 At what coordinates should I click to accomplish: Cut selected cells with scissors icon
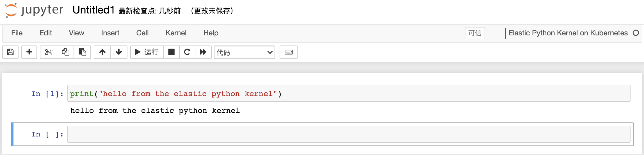49,52
